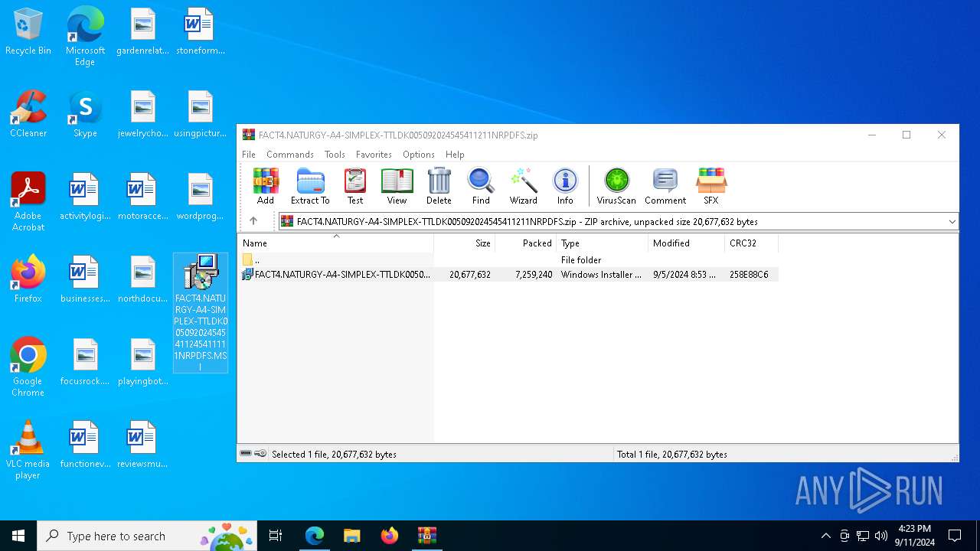Run VirusScan on the archive
980x551 pixels.
(x=616, y=186)
